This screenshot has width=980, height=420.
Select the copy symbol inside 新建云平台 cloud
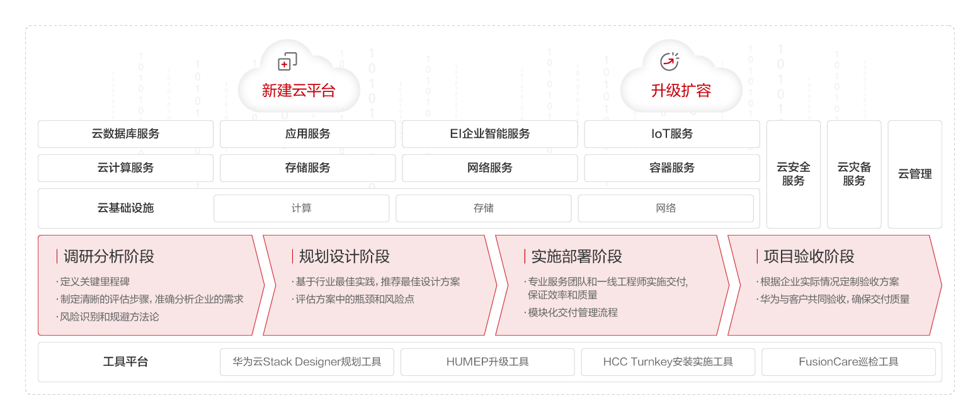(x=287, y=60)
